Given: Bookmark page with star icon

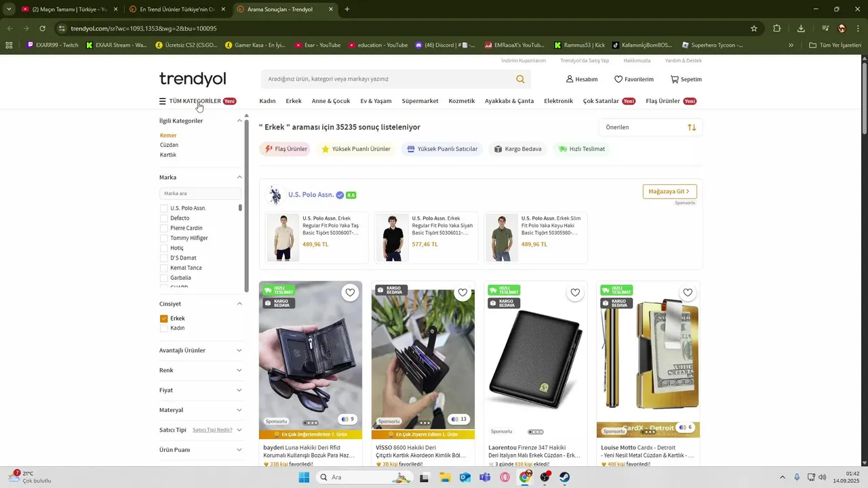Looking at the screenshot, I should click(x=754, y=28).
